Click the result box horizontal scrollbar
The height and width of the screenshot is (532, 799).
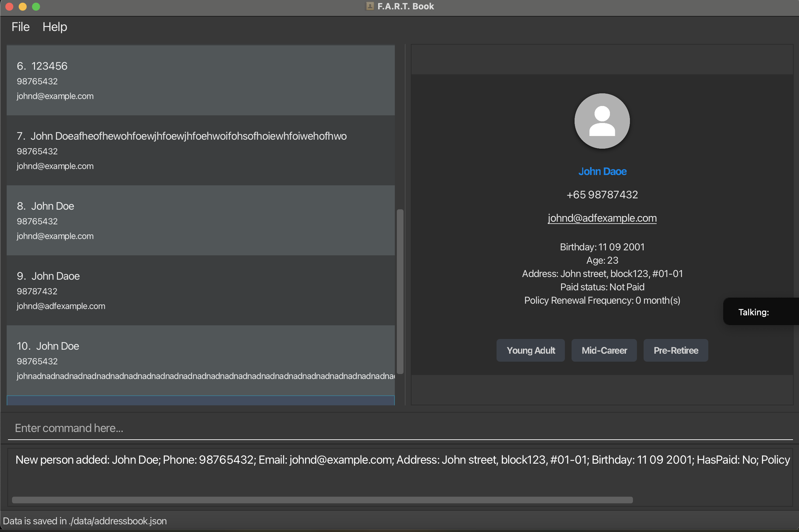pos(322,500)
